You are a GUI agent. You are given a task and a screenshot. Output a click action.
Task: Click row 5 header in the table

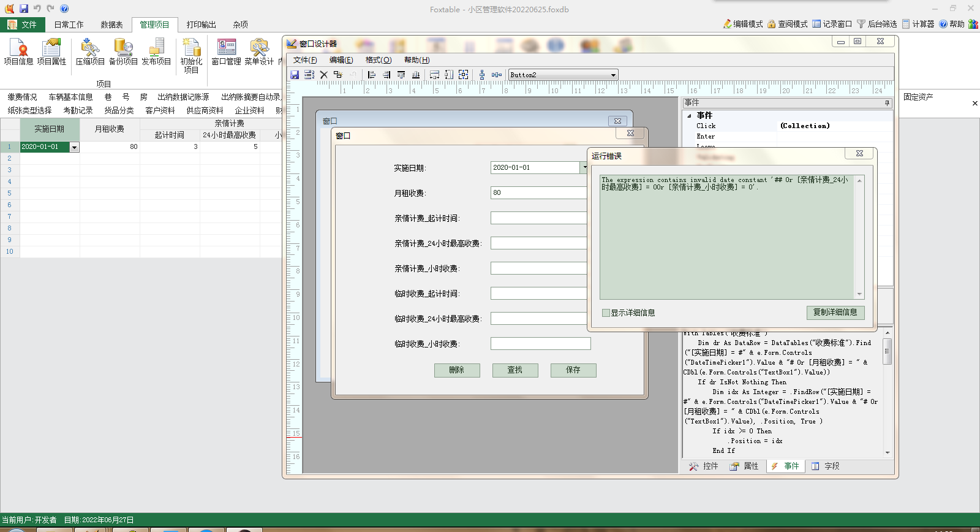pyautogui.click(x=10, y=193)
